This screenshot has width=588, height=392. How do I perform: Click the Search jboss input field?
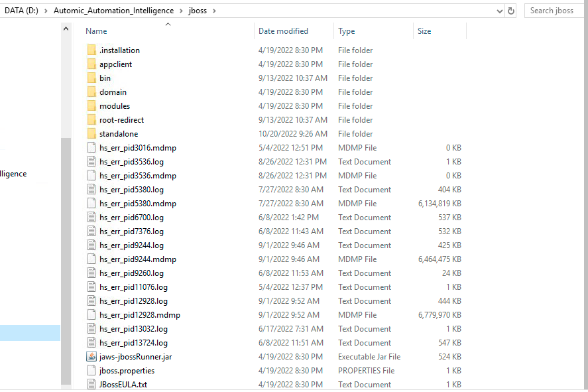tap(555, 11)
